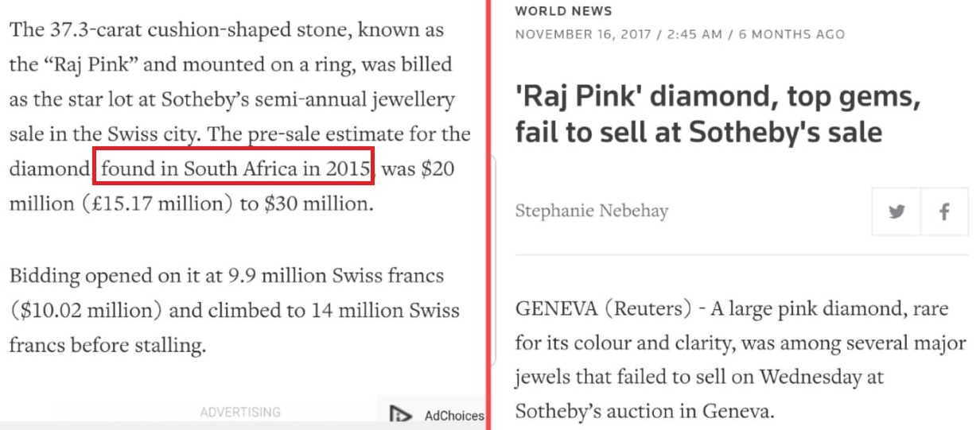This screenshot has width=980, height=430.
Task: Click the paragraph about the 37.3-carat stone
Action: [240, 117]
